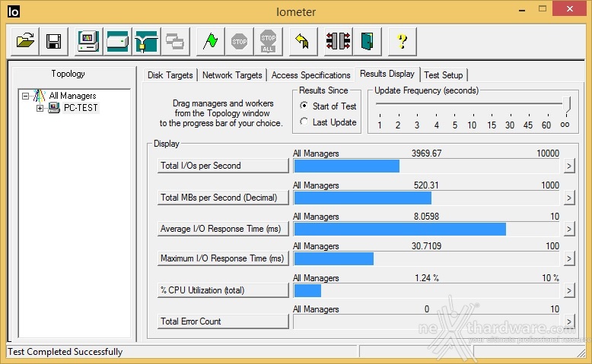This screenshot has height=364, width=592.
Task: Open details arrow for Total Error Count
Action: (569, 321)
